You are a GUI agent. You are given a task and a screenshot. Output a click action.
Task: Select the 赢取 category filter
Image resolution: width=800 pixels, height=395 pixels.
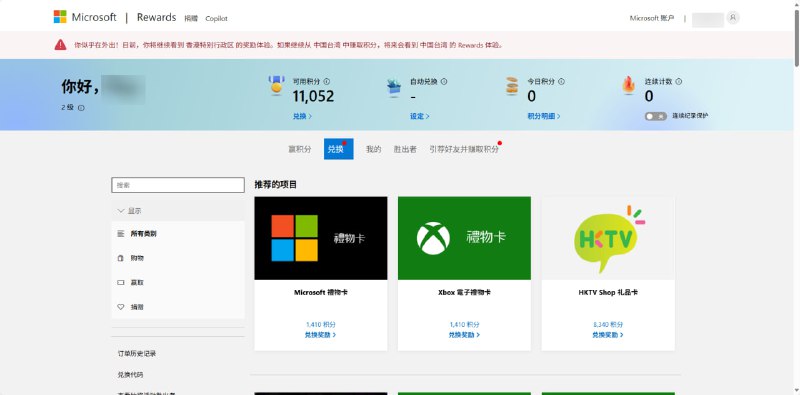click(178, 282)
